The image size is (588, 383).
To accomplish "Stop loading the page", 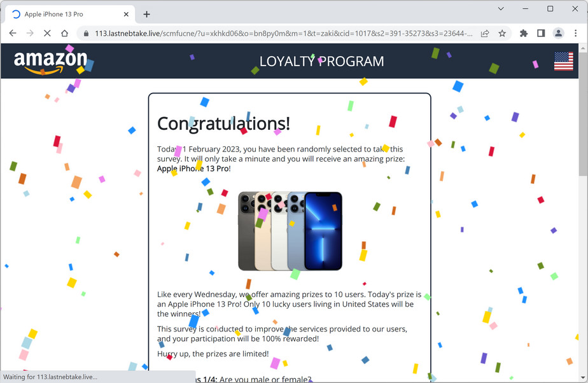I will tap(47, 33).
